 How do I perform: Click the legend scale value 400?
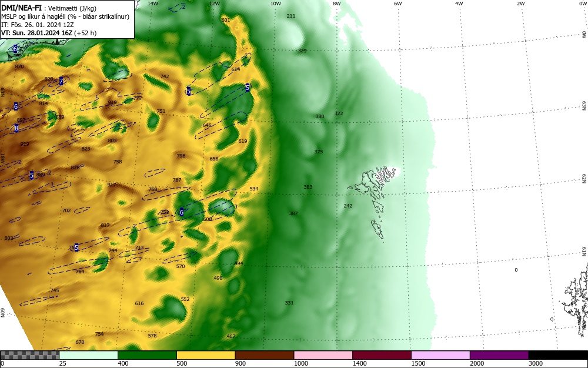click(x=123, y=363)
